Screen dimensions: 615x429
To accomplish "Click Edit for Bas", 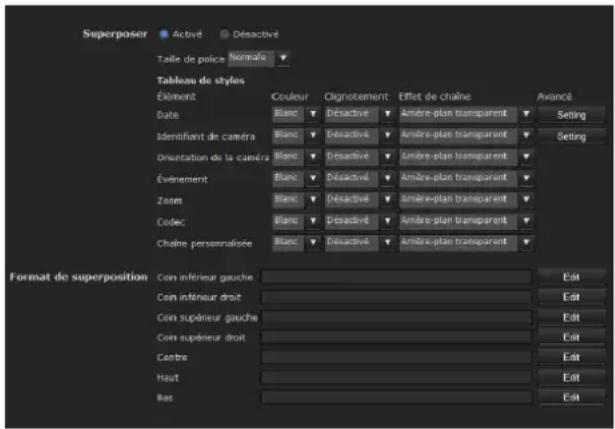I will [571, 397].
